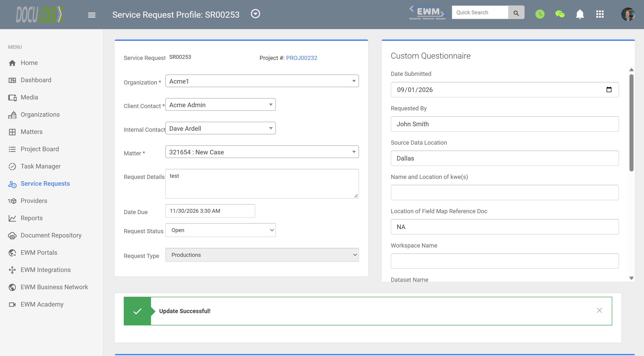Click the Date Due field
The image size is (644, 356).
coord(210,211)
